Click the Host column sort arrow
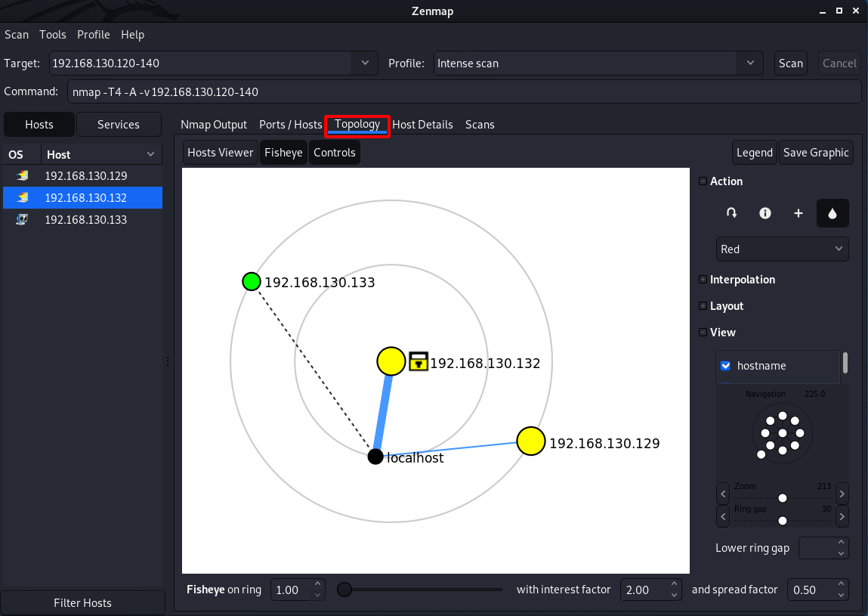Image resolution: width=868 pixels, height=616 pixels. pyautogui.click(x=150, y=154)
